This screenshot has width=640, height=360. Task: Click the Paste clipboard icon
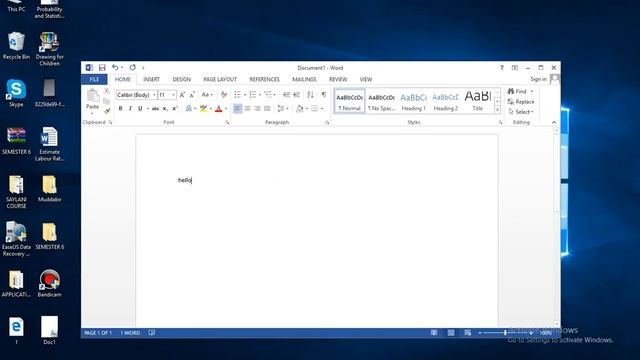[x=93, y=95]
